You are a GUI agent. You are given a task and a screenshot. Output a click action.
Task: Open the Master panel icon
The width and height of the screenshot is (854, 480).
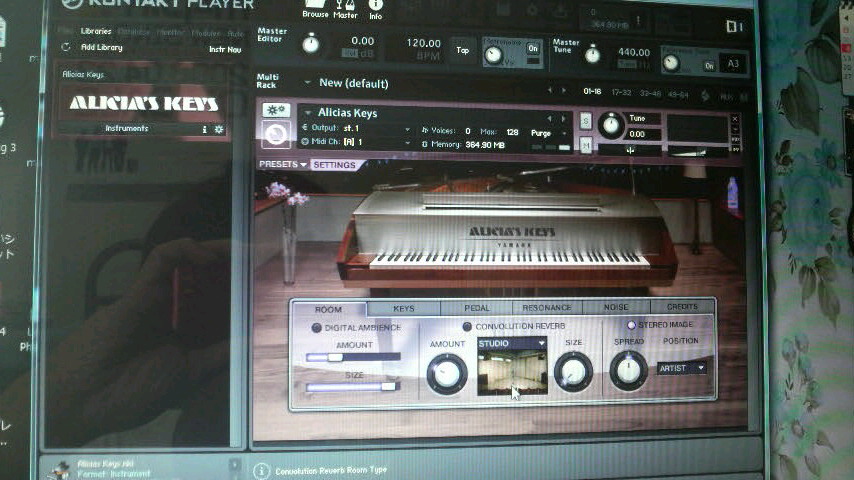pyautogui.click(x=345, y=9)
